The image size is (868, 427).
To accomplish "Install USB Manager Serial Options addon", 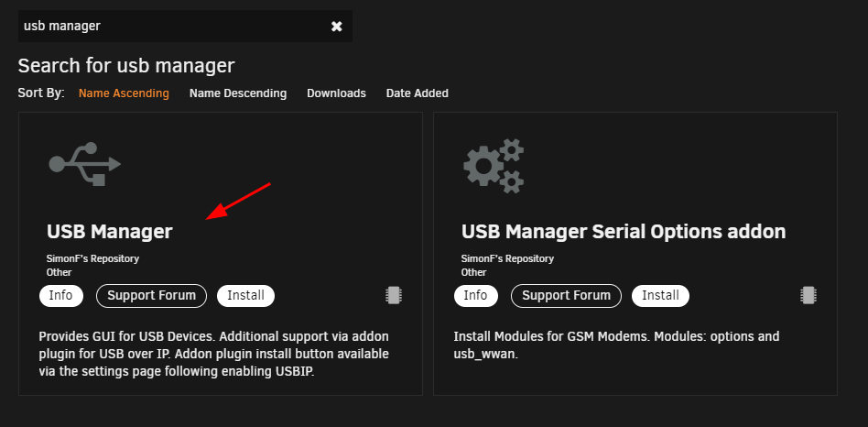I will (x=660, y=296).
